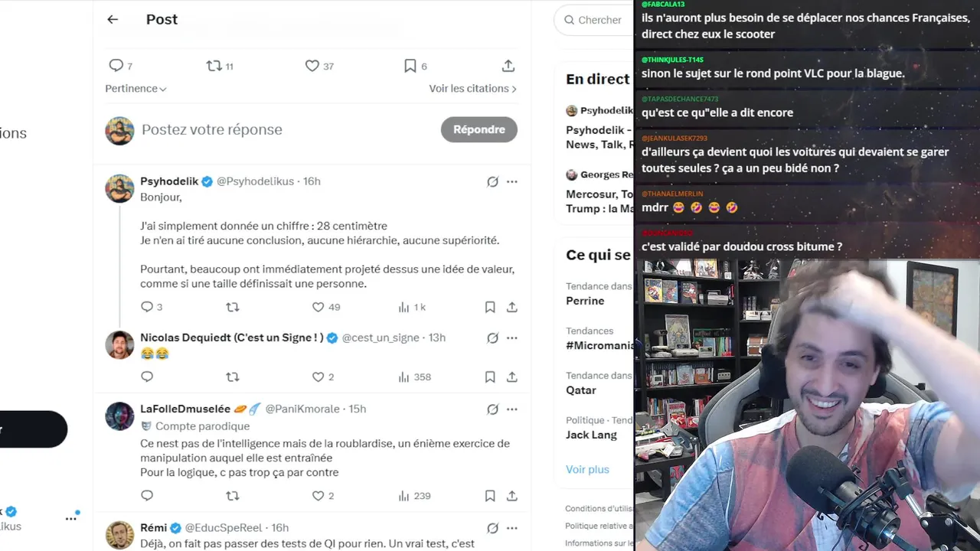
Task: Share the LaFolleDmuselée reply
Action: point(512,496)
